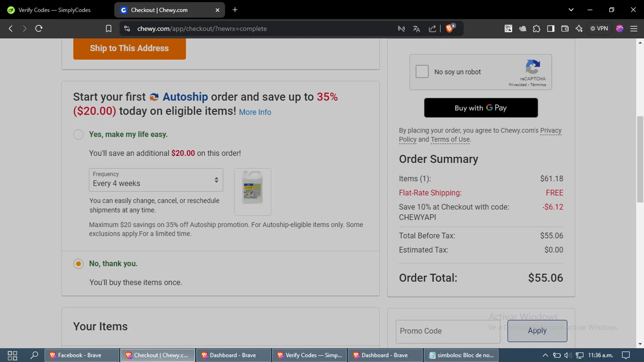Toggle the browser sidebar panel icon

pyautogui.click(x=551, y=29)
